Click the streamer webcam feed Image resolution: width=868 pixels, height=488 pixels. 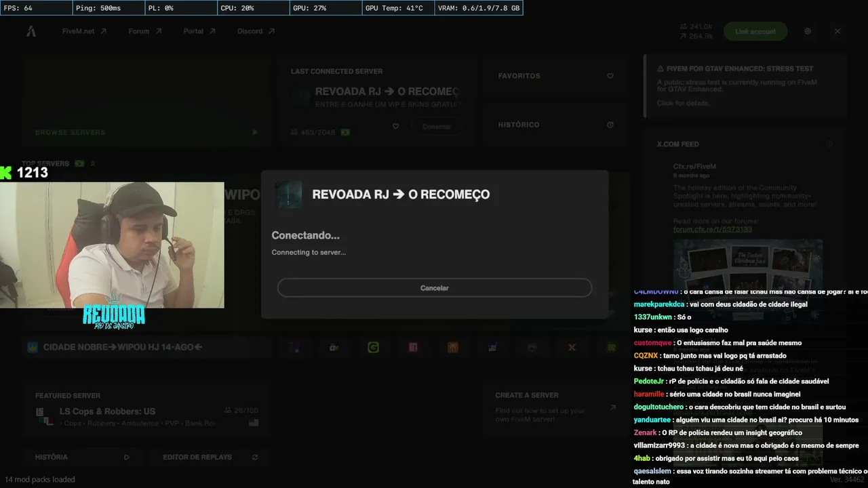112,245
